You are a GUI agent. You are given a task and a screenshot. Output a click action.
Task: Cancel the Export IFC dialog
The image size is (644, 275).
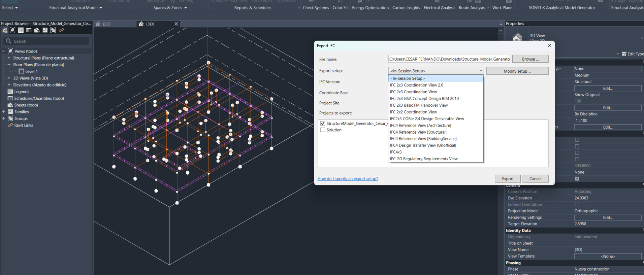pos(535,179)
